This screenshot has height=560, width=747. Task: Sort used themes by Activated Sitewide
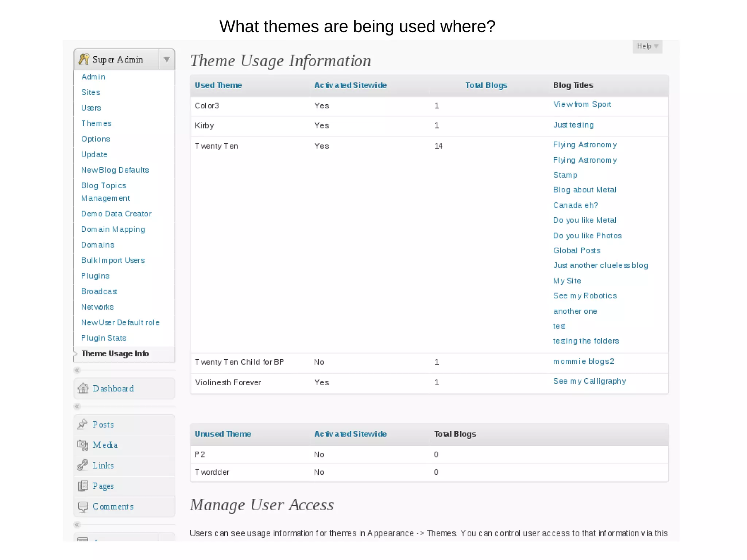(x=350, y=85)
